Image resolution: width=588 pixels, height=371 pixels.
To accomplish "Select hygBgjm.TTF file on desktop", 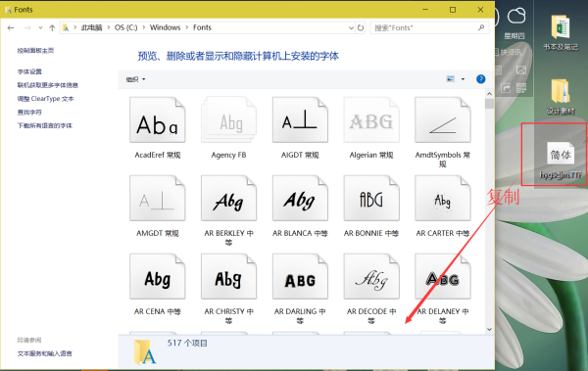I will pyautogui.click(x=561, y=160).
